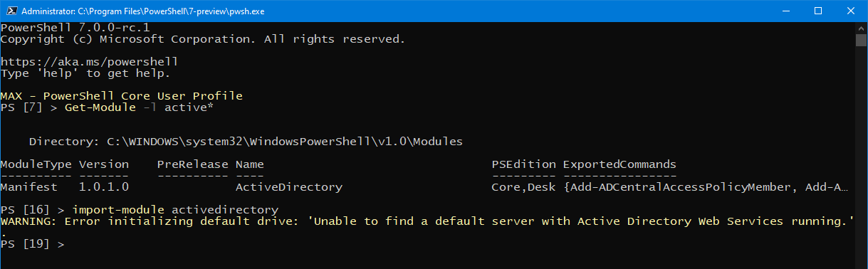Click the ExportedCommands column header
868x269 pixels.
tap(619, 164)
